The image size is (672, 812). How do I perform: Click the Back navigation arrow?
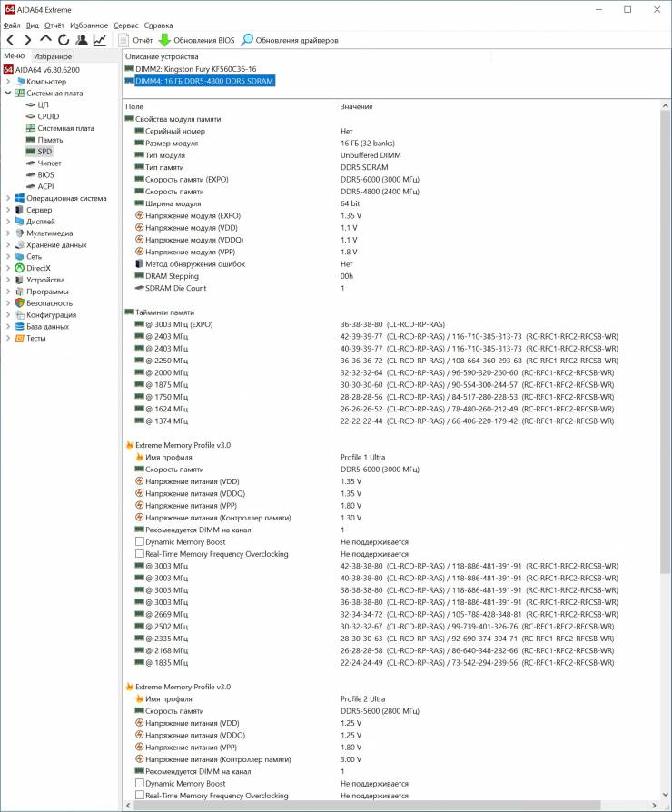click(x=10, y=40)
